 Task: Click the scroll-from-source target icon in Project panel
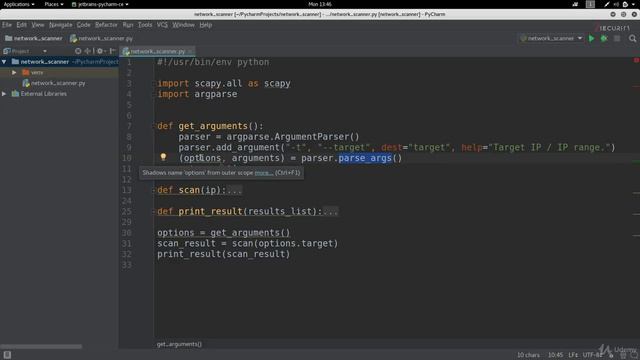78,51
